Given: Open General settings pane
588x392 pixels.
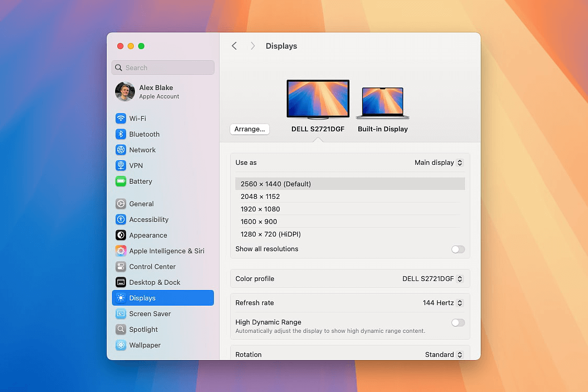Looking at the screenshot, I should tap(163, 204).
